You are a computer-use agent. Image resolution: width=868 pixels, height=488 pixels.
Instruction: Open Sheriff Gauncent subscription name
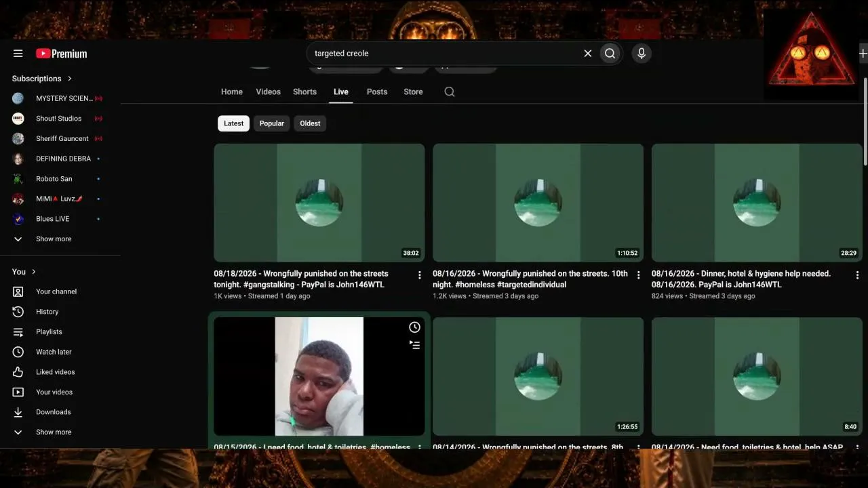click(x=62, y=138)
